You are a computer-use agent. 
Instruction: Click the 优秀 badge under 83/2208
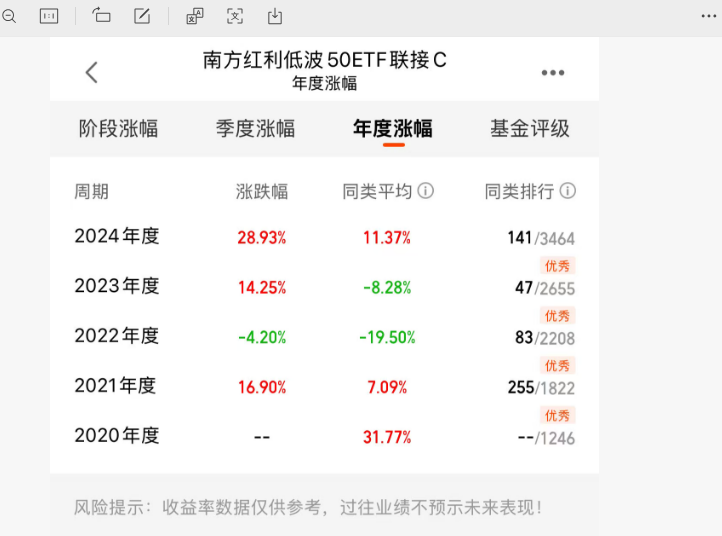pos(557,365)
